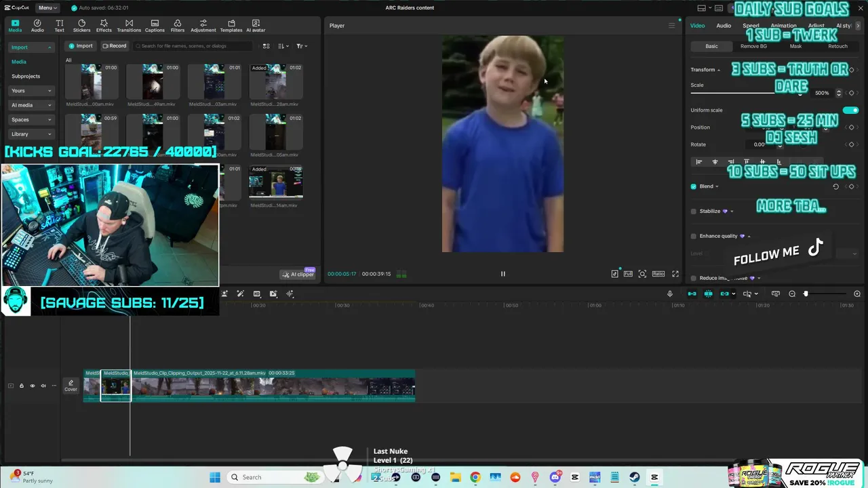Image resolution: width=868 pixels, height=488 pixels.
Task: Select Subprojects in the left sidebar
Action: 26,76
